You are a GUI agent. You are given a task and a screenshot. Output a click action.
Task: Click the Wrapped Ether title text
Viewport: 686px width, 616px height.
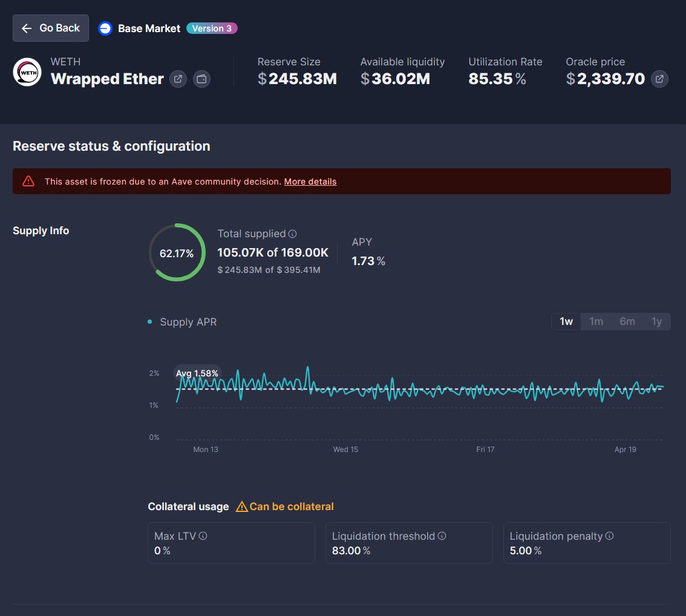pos(107,79)
